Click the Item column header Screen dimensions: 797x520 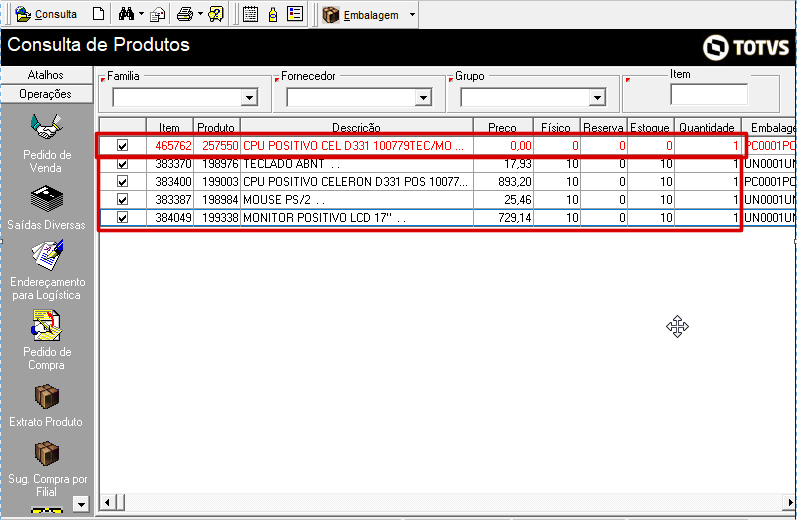click(x=169, y=127)
